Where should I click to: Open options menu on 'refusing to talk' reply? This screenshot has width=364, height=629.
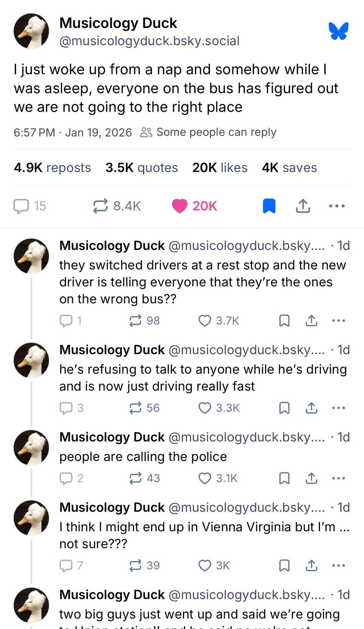pyautogui.click(x=339, y=408)
